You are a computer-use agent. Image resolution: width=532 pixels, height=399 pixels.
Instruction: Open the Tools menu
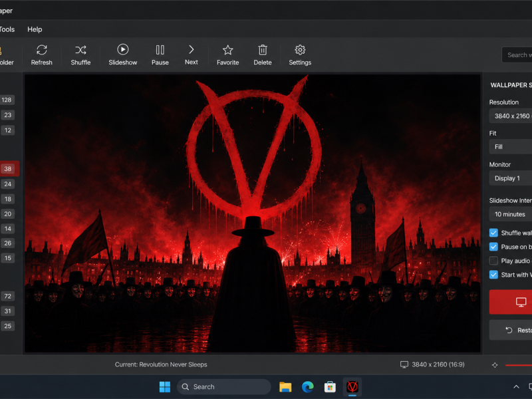point(7,29)
